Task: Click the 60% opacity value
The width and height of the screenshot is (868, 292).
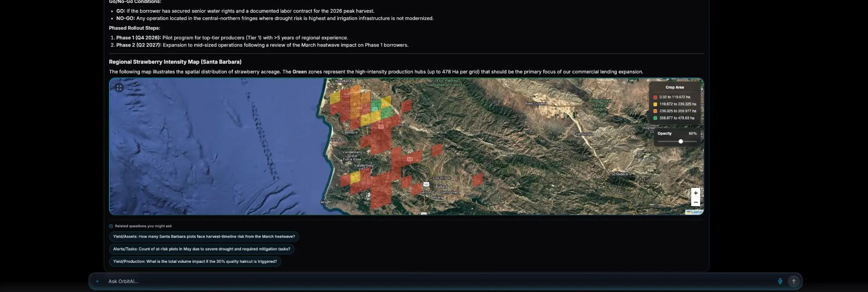Action: [x=693, y=133]
